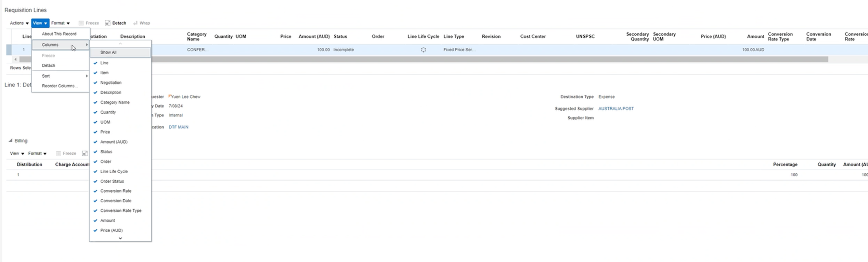Screen dimensions: 868x262
Task: Collapse the Billing section
Action: [11, 141]
